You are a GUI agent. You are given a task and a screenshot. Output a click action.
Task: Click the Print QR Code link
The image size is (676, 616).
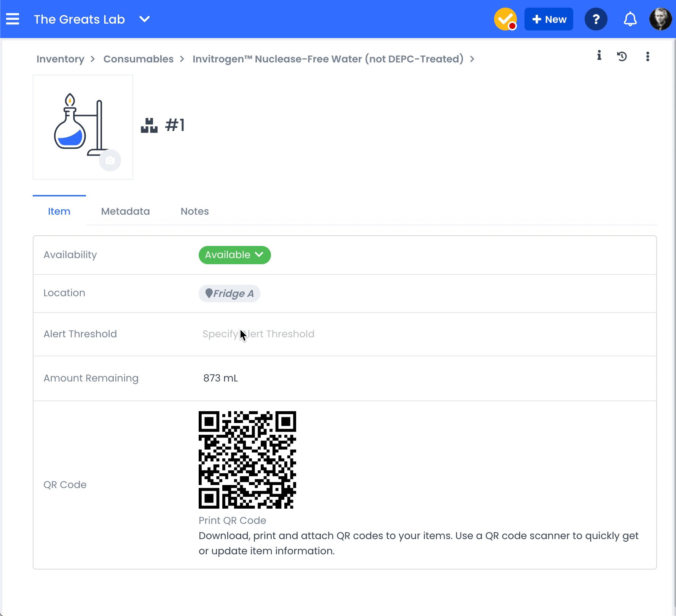point(233,520)
